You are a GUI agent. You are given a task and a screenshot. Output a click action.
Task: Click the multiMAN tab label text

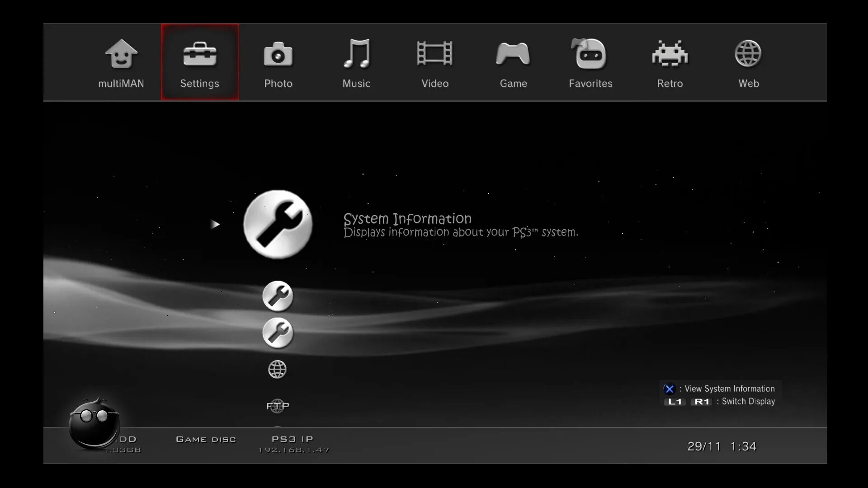click(x=121, y=84)
